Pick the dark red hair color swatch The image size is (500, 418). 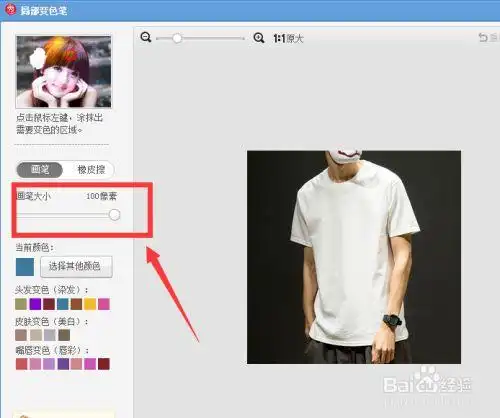49,304
